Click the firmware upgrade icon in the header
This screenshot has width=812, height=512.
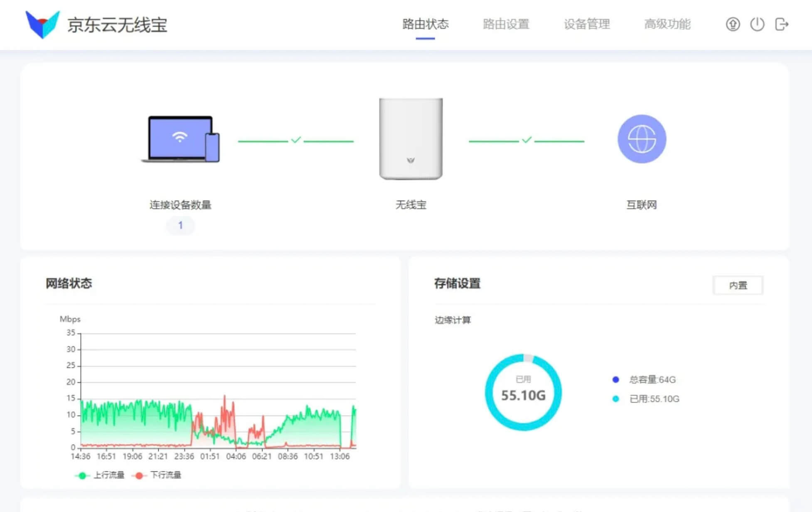tap(733, 25)
